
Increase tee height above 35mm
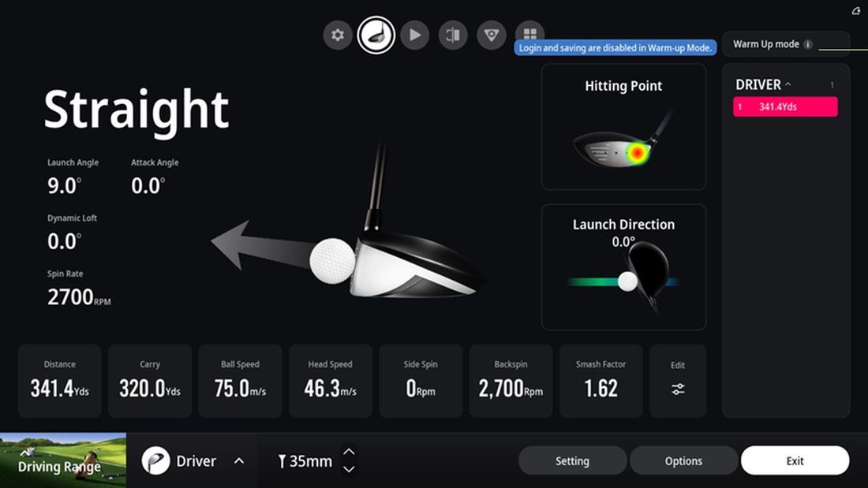[349, 452]
